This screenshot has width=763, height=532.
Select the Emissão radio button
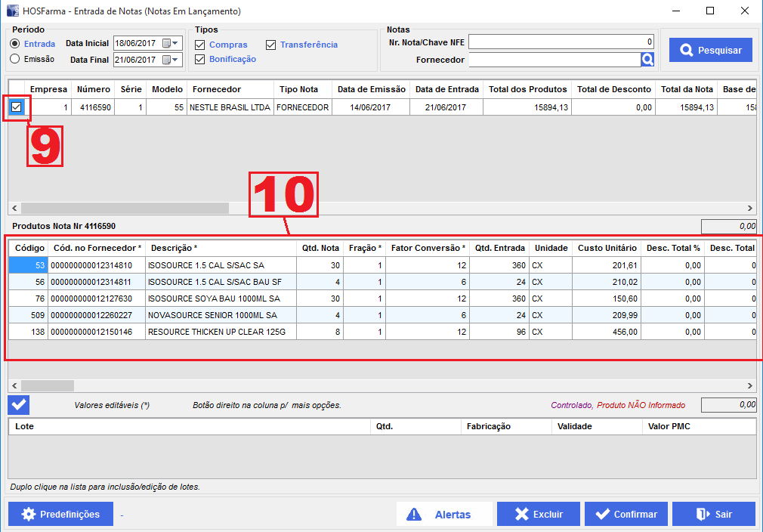click(15, 59)
